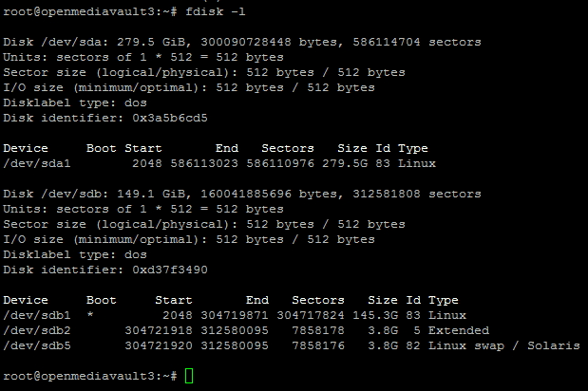Viewport: 588px width, 391px height.
Task: Click 300090728448 bytes value for sda
Action: click(x=246, y=42)
